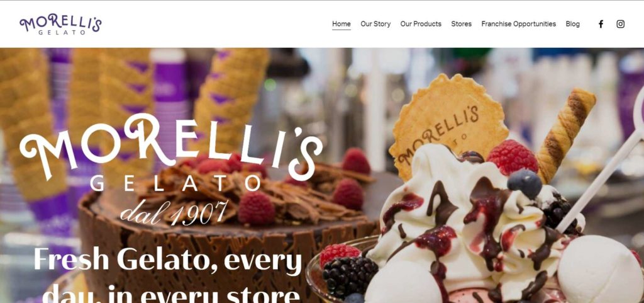Go to the Home nav item
The image size is (644, 303).
(341, 24)
